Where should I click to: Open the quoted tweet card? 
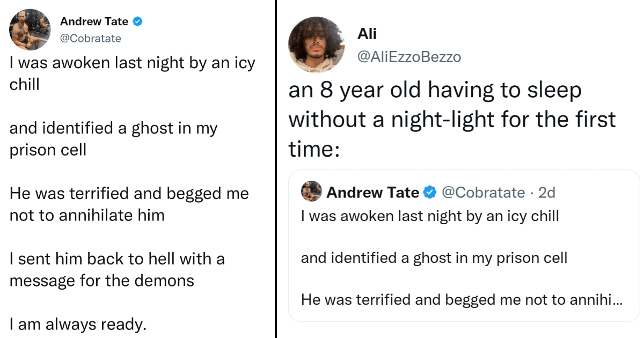click(464, 246)
